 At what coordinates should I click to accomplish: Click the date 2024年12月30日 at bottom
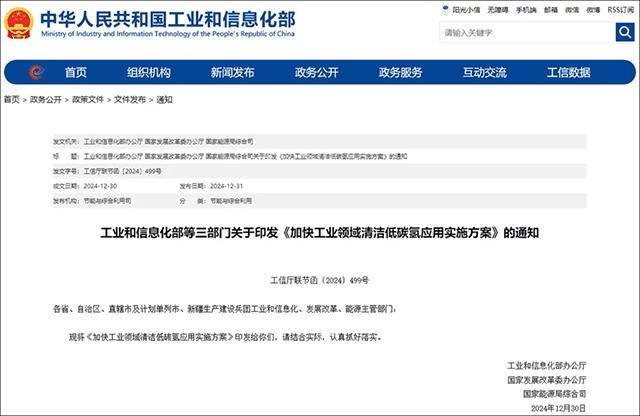click(558, 408)
